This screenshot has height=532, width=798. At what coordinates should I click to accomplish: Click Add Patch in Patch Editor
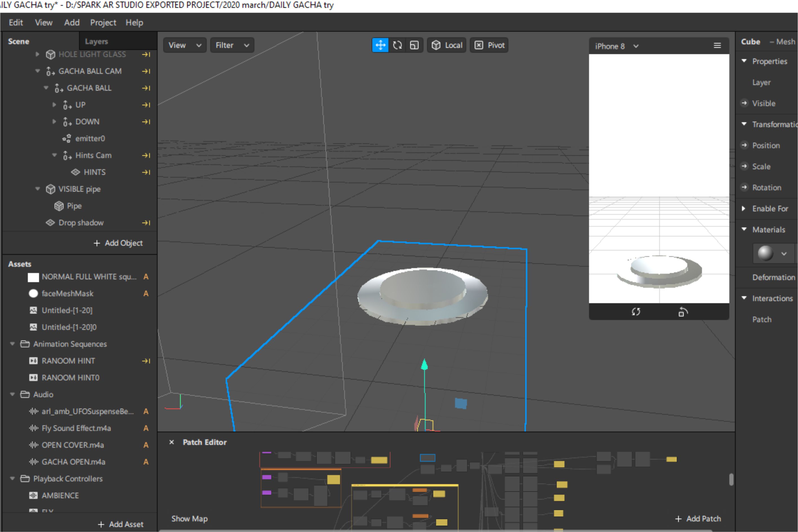pos(698,518)
